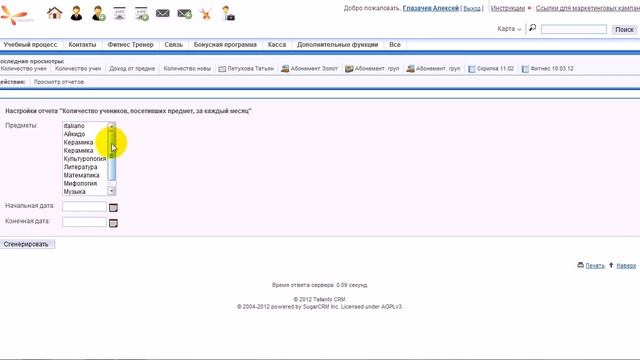Open administration via crossed tools icon
640x360 pixels.
click(x=206, y=14)
